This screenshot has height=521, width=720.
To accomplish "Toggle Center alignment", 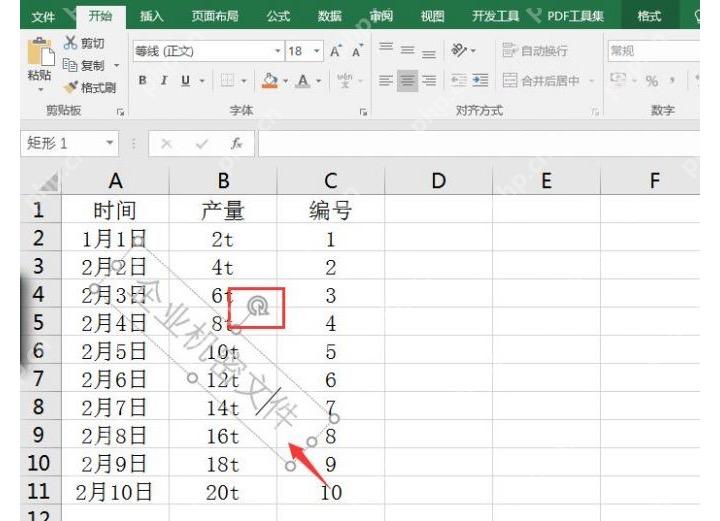I will click(407, 81).
